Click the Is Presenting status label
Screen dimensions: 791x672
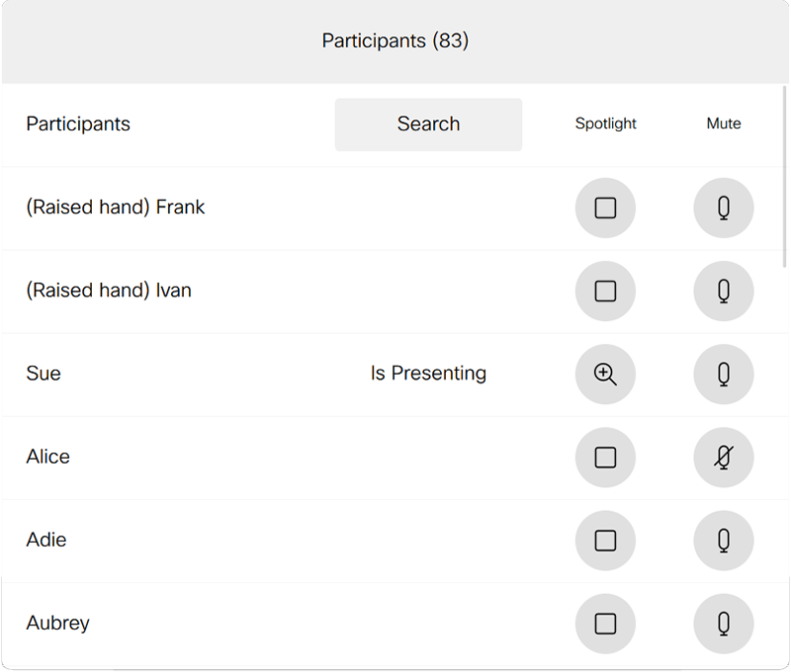[x=428, y=374]
